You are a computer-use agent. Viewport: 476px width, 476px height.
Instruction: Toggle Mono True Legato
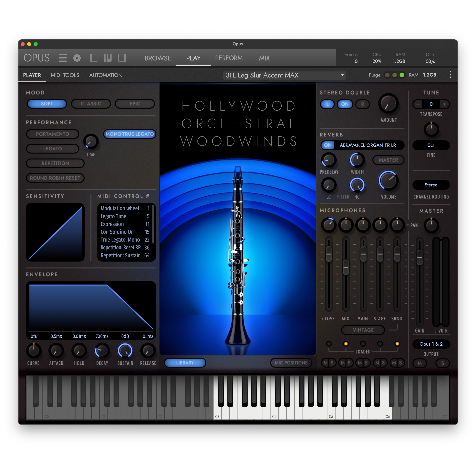[130, 134]
